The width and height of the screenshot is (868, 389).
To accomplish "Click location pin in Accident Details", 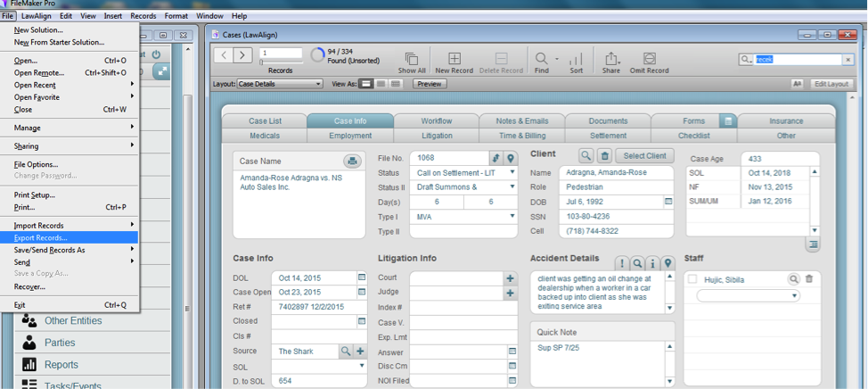I will click(668, 262).
